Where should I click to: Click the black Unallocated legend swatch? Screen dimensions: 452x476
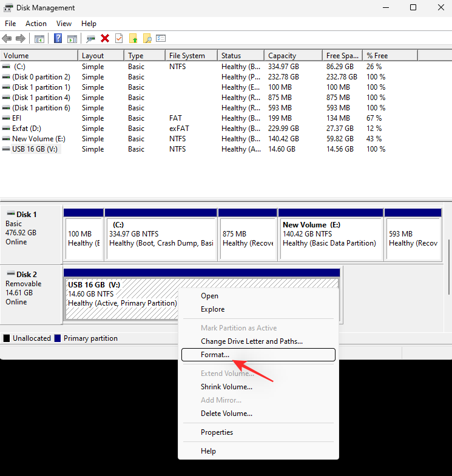click(7, 338)
